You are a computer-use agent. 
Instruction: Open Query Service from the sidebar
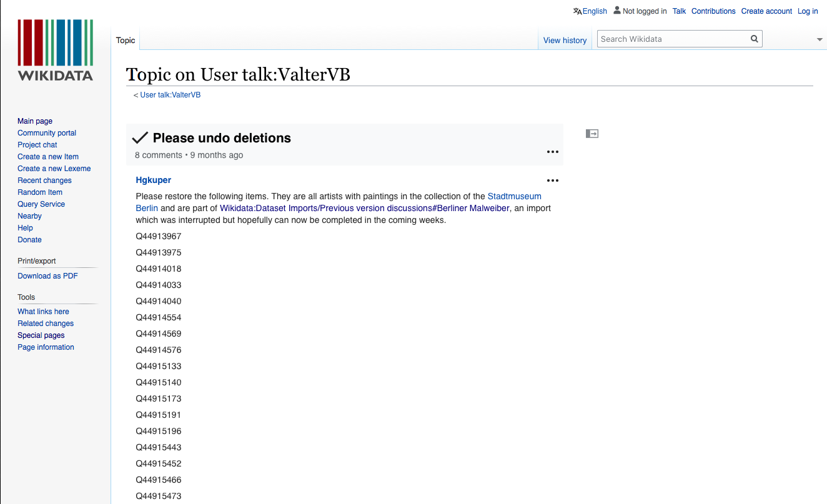tap(41, 204)
